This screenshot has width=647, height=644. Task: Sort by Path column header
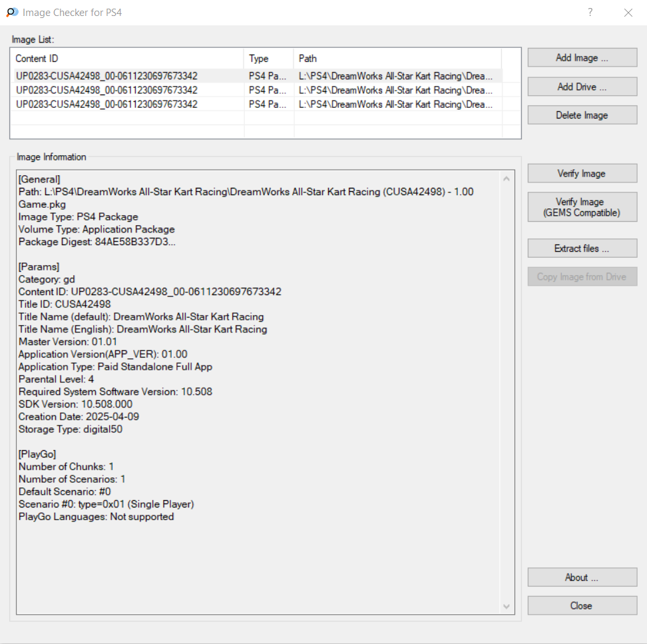[x=398, y=59]
